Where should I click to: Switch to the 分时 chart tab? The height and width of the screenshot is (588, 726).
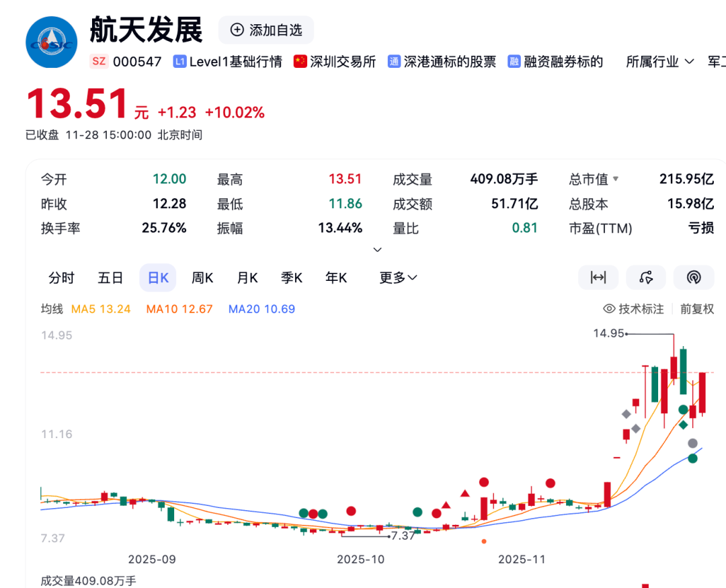tap(61, 278)
